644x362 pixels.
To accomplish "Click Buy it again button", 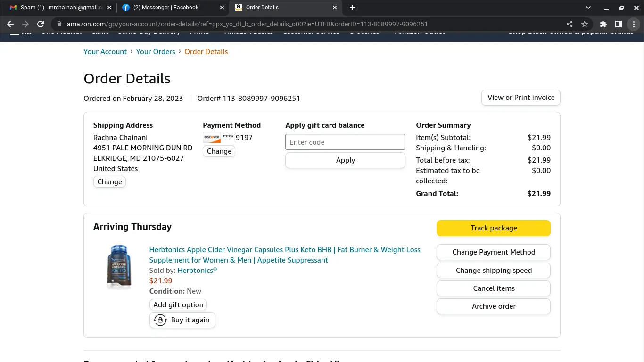I will (x=182, y=320).
